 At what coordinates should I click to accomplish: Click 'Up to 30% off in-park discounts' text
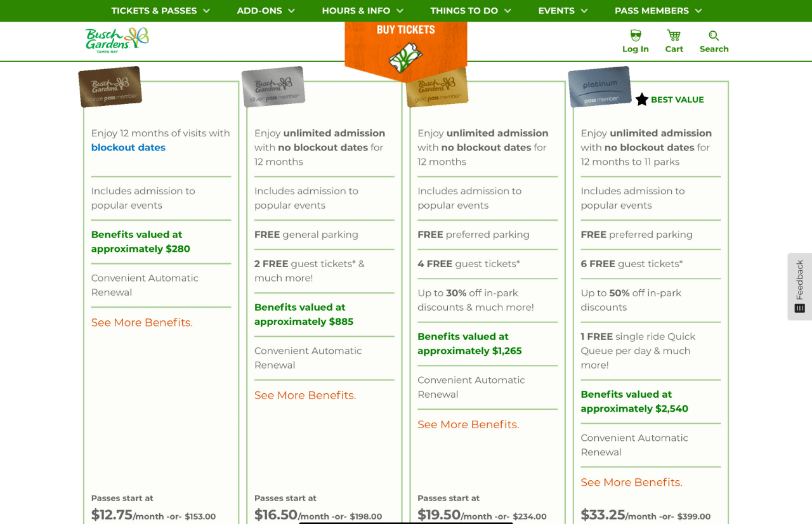click(476, 300)
